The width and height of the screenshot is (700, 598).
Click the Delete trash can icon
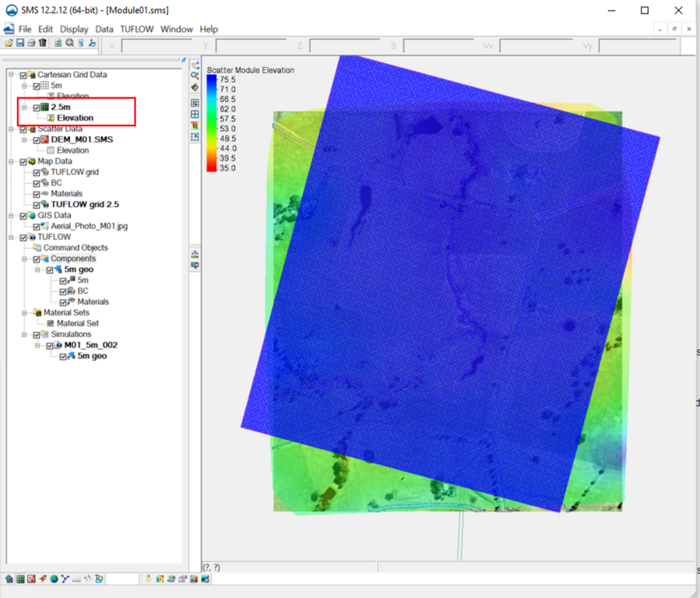pos(43,43)
